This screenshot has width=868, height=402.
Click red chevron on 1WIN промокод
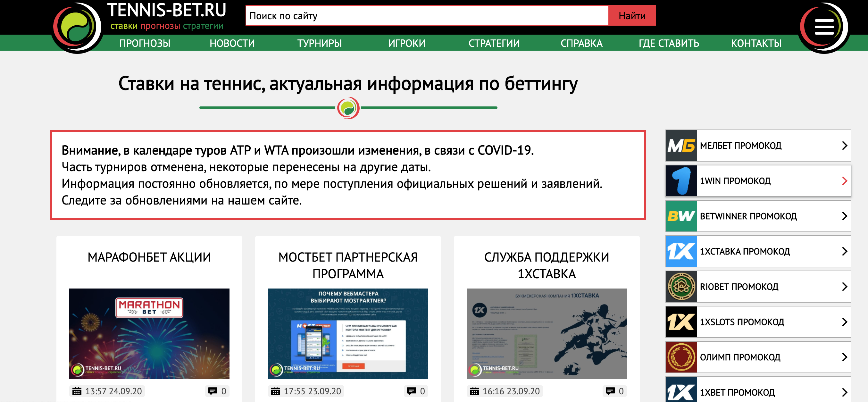[844, 181]
